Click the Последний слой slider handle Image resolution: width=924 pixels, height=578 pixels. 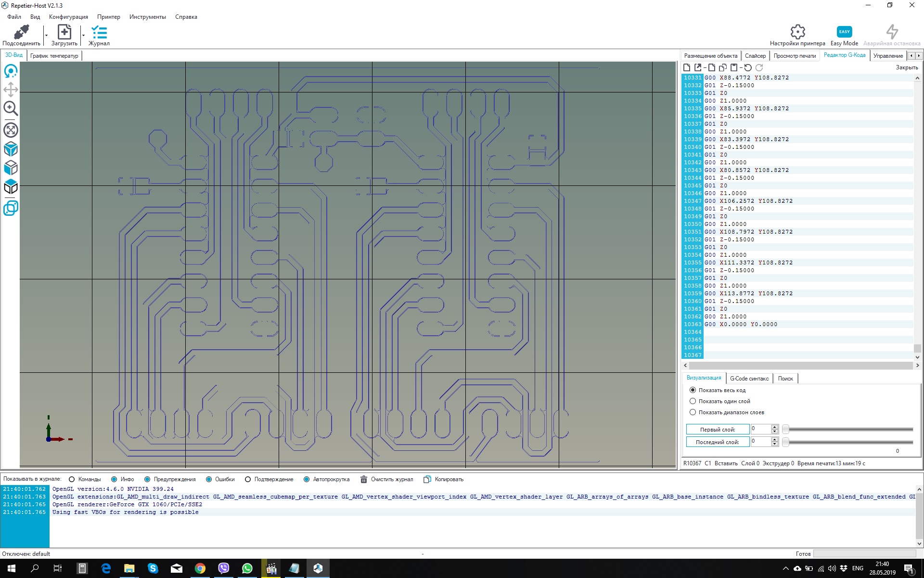[x=785, y=442]
